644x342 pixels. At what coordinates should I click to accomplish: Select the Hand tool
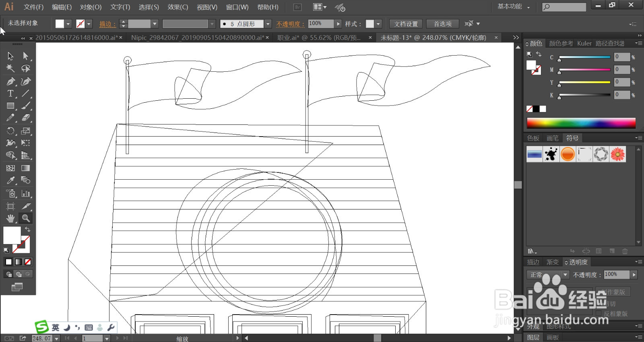10,218
